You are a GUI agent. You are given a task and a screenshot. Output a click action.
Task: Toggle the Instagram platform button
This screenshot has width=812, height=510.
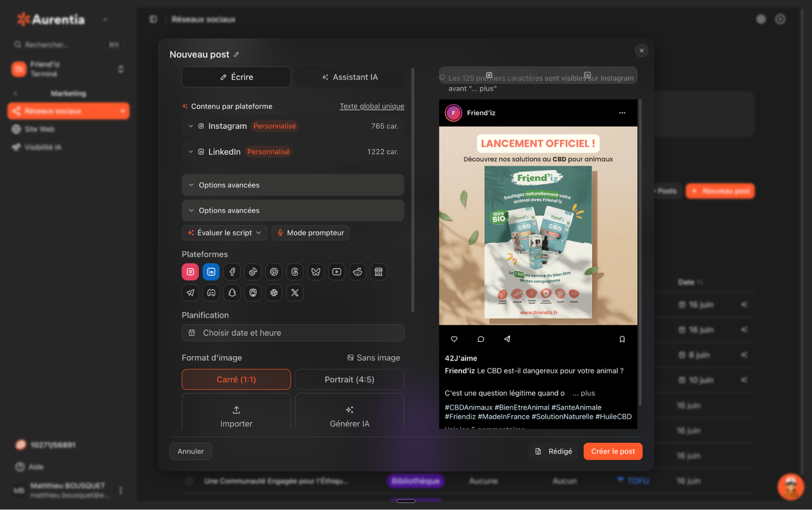(190, 272)
